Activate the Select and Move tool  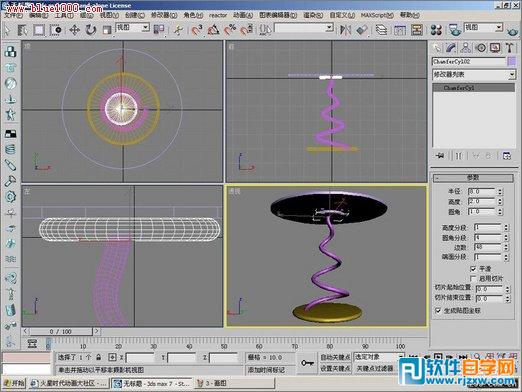point(74,30)
